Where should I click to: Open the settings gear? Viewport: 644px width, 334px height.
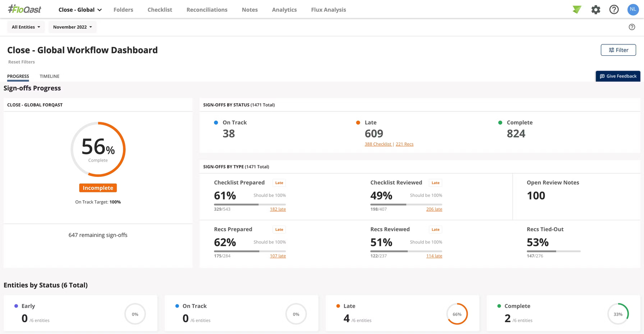tap(596, 9)
